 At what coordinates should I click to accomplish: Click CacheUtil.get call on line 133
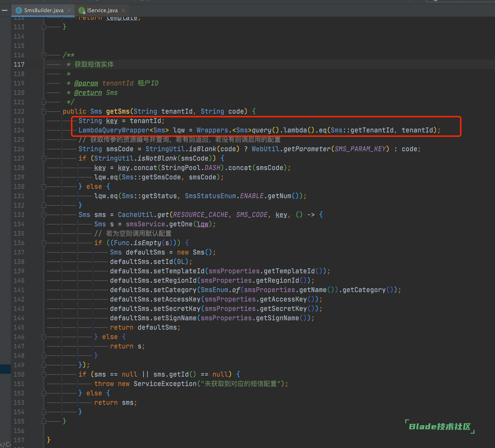pos(143,215)
